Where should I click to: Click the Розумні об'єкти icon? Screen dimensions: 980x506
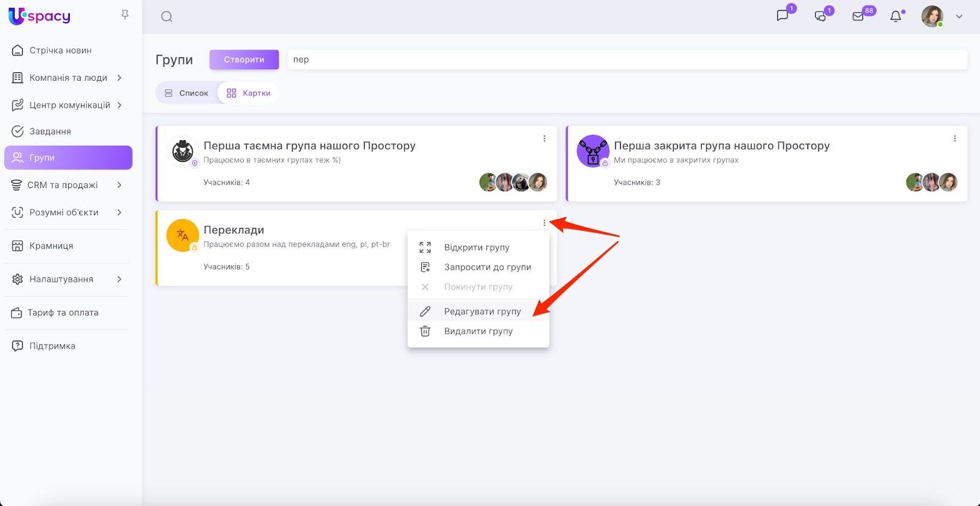(x=18, y=212)
